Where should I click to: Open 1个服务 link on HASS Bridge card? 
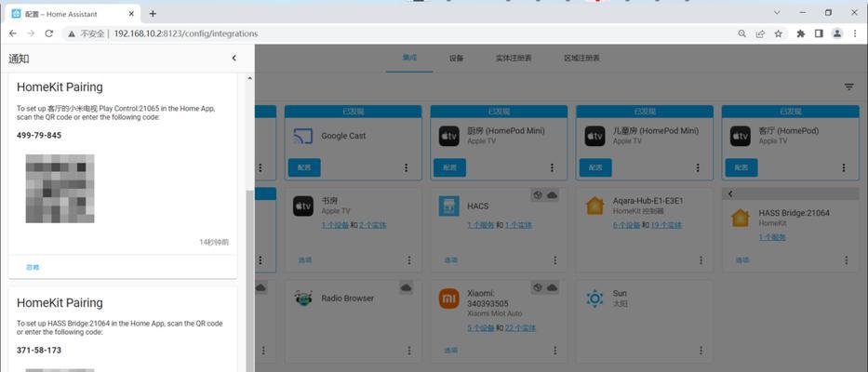[x=772, y=237]
